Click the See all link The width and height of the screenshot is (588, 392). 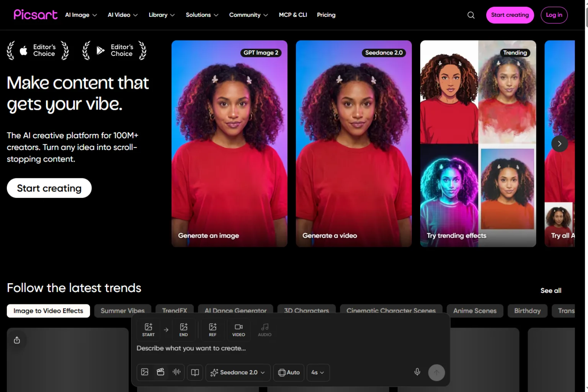pyautogui.click(x=551, y=291)
